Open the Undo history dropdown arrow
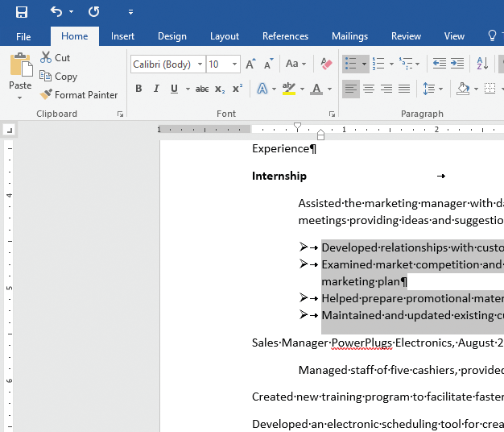Screen dimensions: 504x432 point(71,12)
